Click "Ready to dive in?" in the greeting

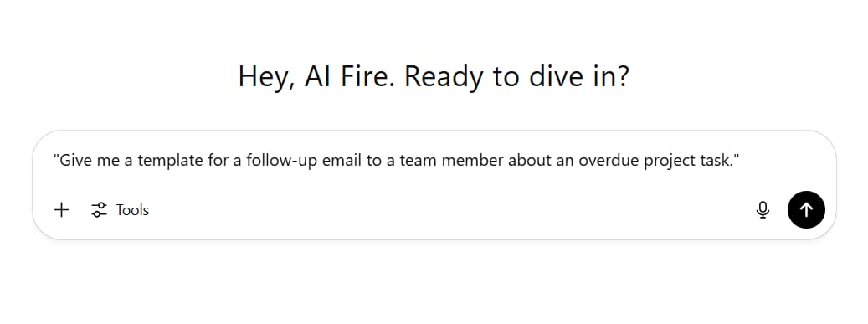pos(516,78)
